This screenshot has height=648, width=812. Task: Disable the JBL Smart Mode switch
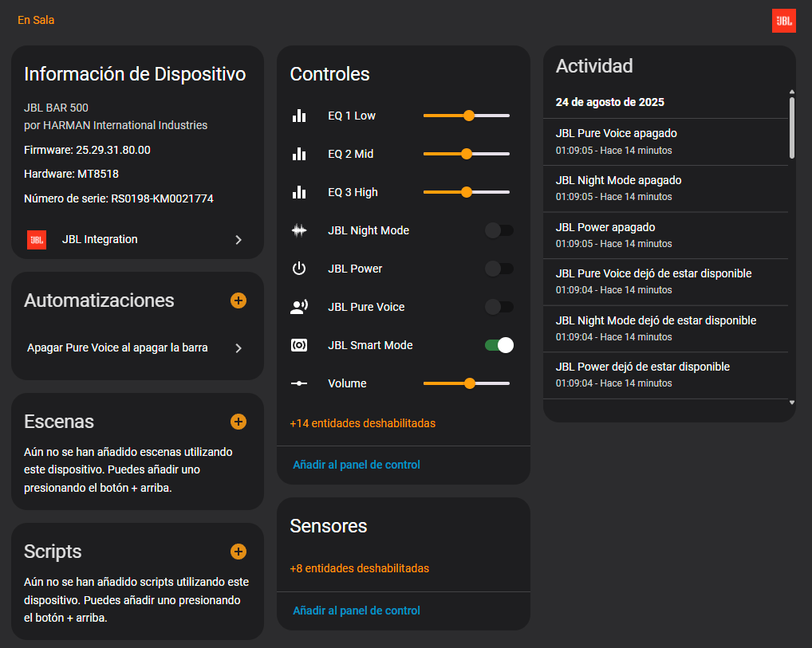pos(499,345)
